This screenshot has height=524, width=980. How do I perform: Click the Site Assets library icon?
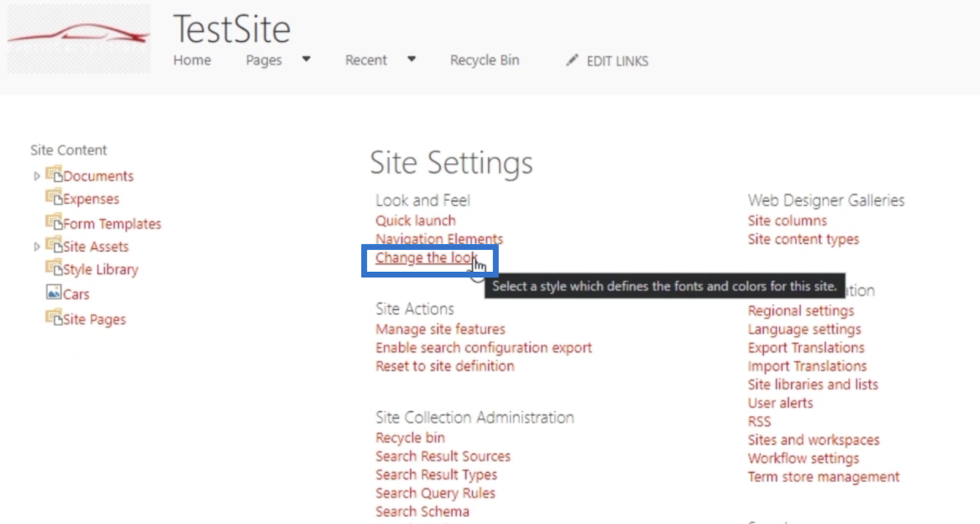tap(54, 244)
